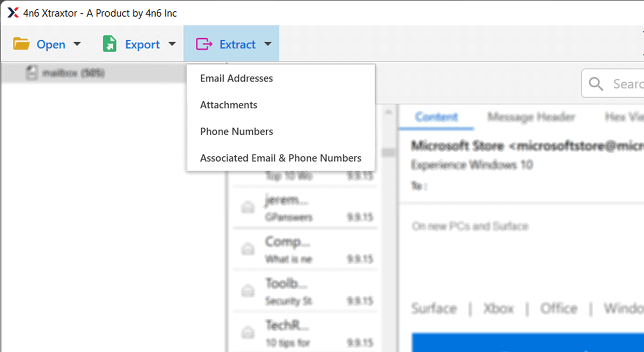Click the envelope icon beside TechR...

click(x=247, y=333)
